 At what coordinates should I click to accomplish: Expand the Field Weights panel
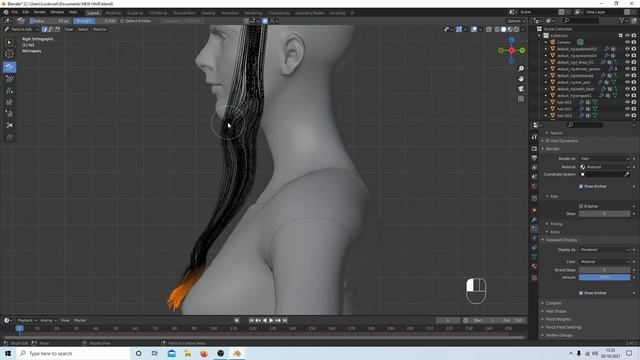[x=558, y=319]
